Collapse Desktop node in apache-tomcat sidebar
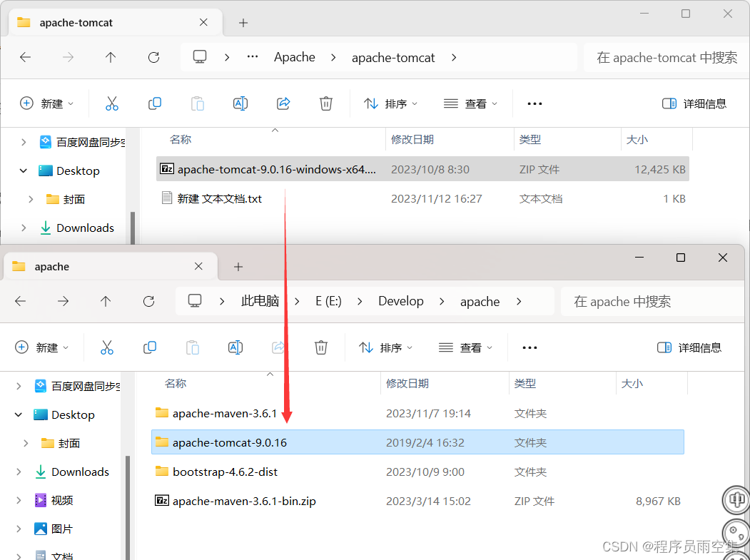This screenshot has height=560, width=750. pyautogui.click(x=24, y=170)
